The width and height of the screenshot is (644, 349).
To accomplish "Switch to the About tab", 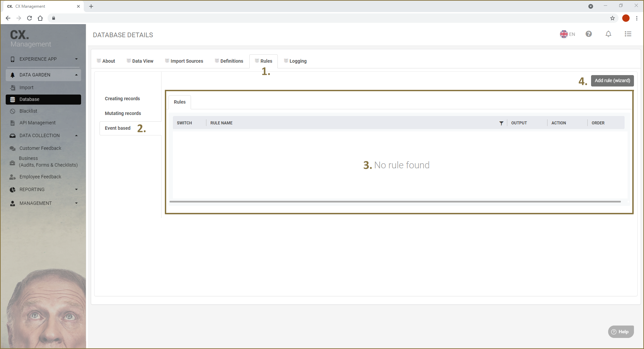I will (x=106, y=61).
